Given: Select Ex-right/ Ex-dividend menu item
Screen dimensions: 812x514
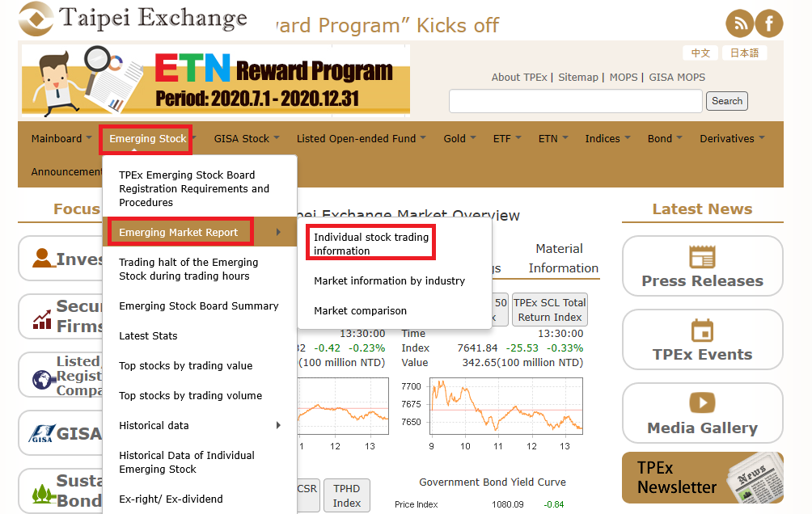Looking at the screenshot, I should pyautogui.click(x=171, y=499).
